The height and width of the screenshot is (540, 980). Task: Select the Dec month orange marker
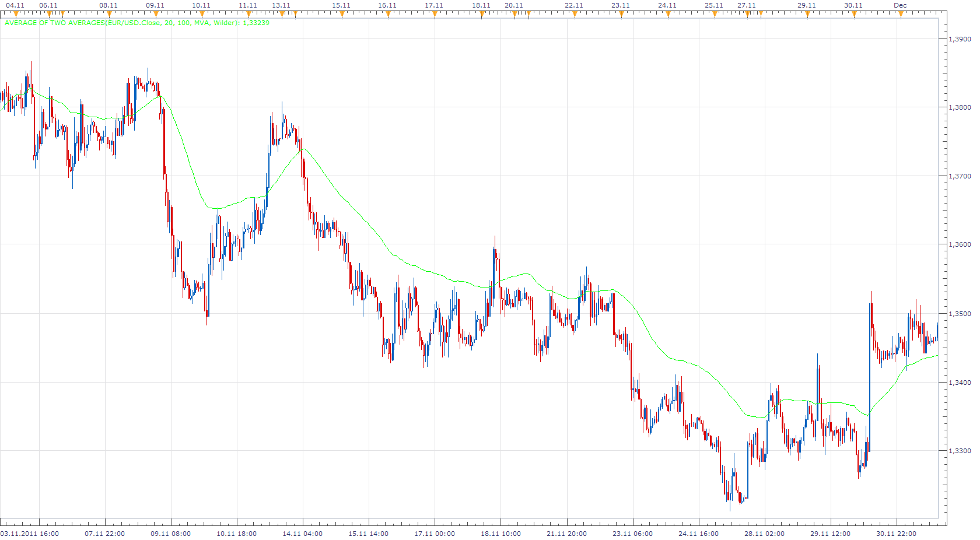(x=901, y=14)
